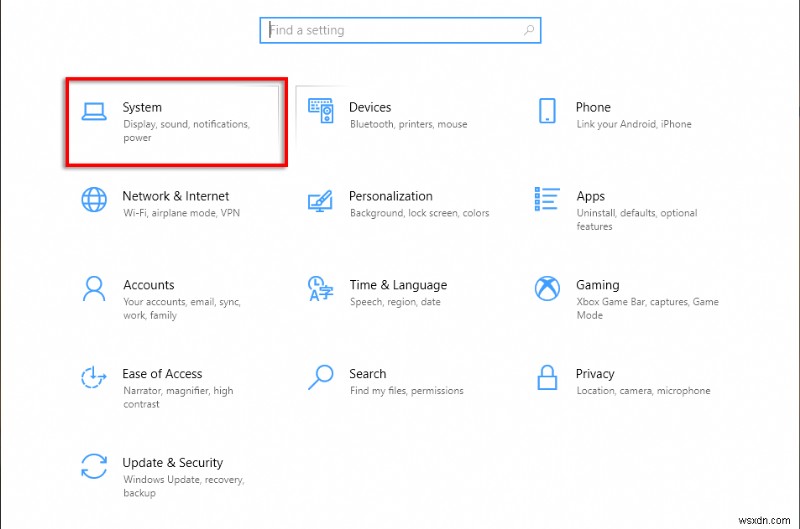This screenshot has height=529, width=800.
Task: Open the Personalization paintbrush icon
Action: [320, 200]
